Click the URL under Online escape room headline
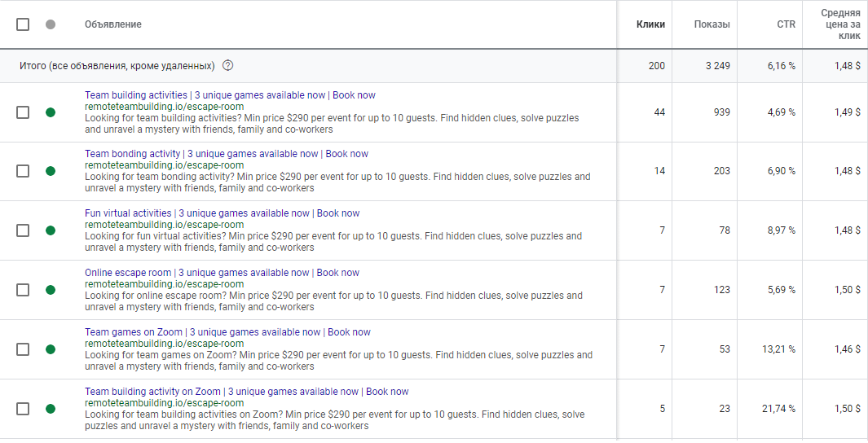 [164, 284]
